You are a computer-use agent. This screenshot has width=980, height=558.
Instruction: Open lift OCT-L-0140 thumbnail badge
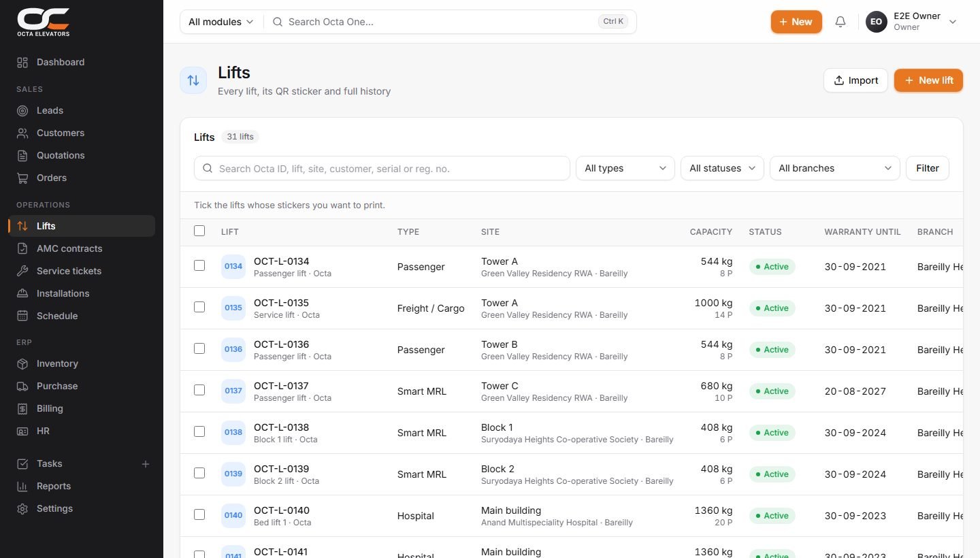(233, 515)
